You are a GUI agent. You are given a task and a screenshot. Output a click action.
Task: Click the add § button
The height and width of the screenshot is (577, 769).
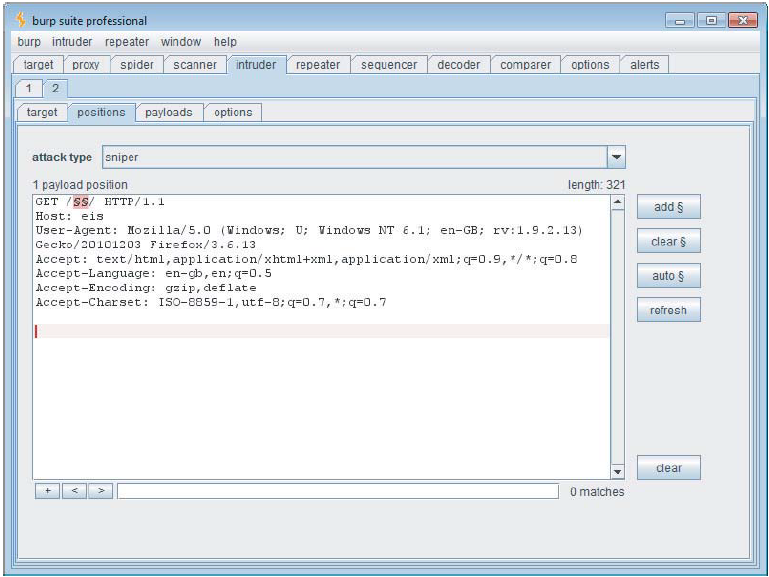668,207
